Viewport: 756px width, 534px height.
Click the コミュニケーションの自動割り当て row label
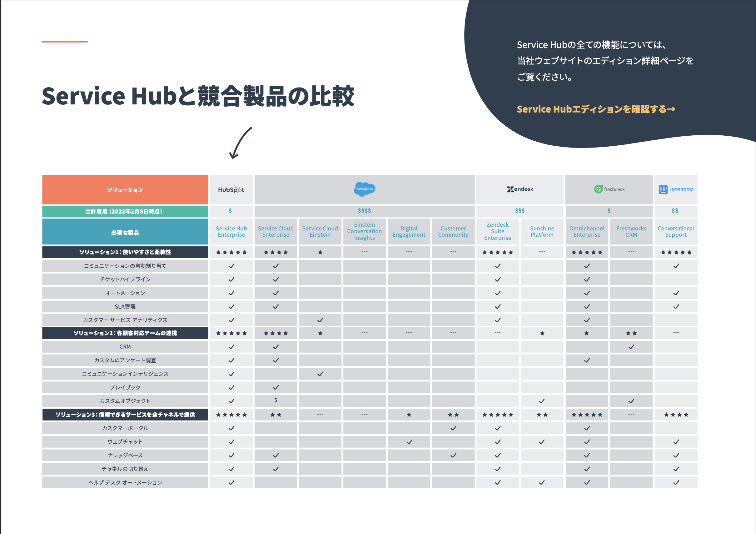pos(125,266)
